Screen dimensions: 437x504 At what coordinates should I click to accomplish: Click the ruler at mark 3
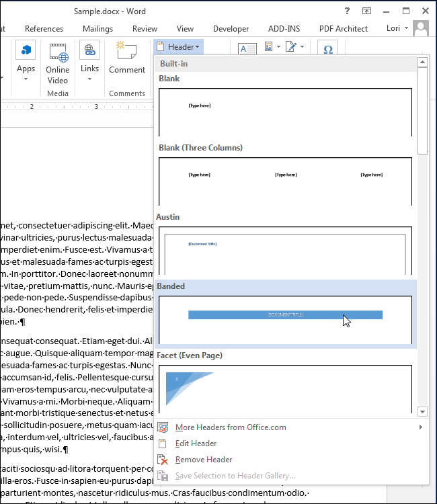coord(96,106)
